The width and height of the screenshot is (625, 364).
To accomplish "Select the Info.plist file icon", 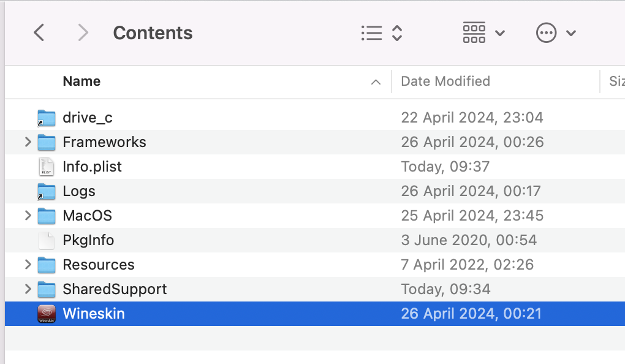I will (x=46, y=167).
